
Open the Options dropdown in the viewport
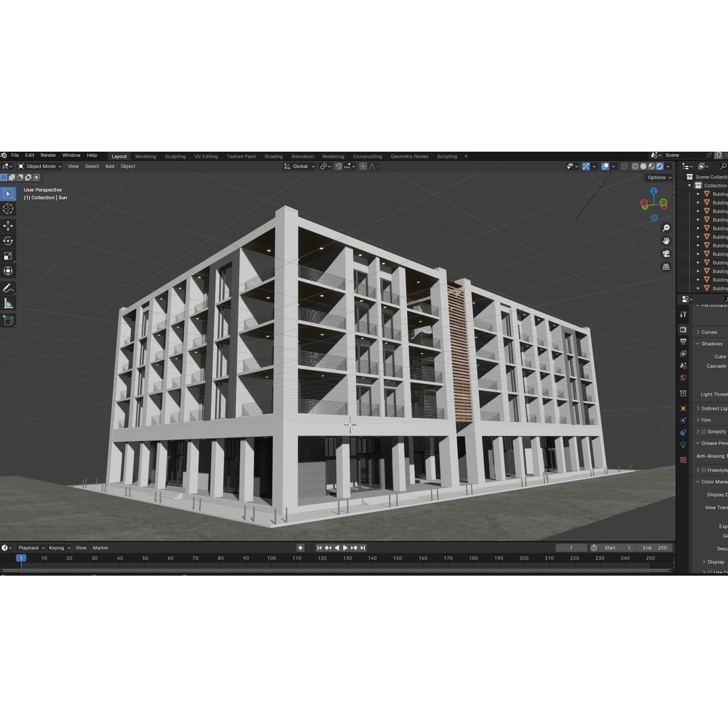[x=659, y=177]
